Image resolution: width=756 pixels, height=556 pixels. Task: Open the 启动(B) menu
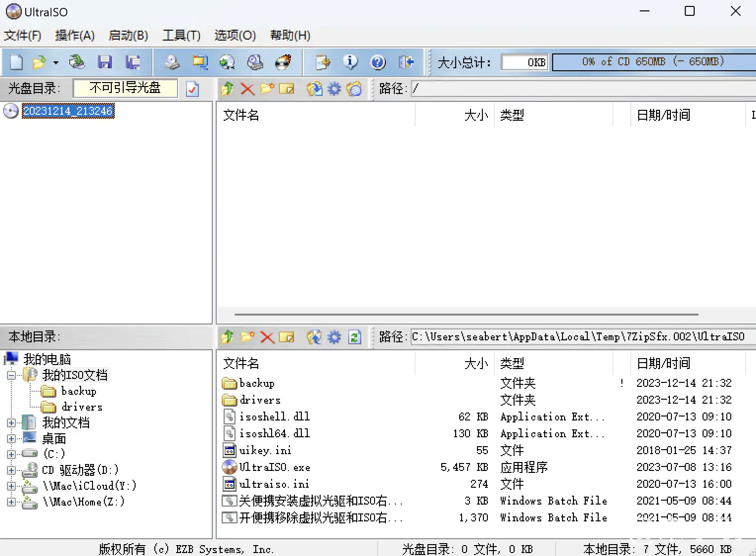pyautogui.click(x=128, y=36)
